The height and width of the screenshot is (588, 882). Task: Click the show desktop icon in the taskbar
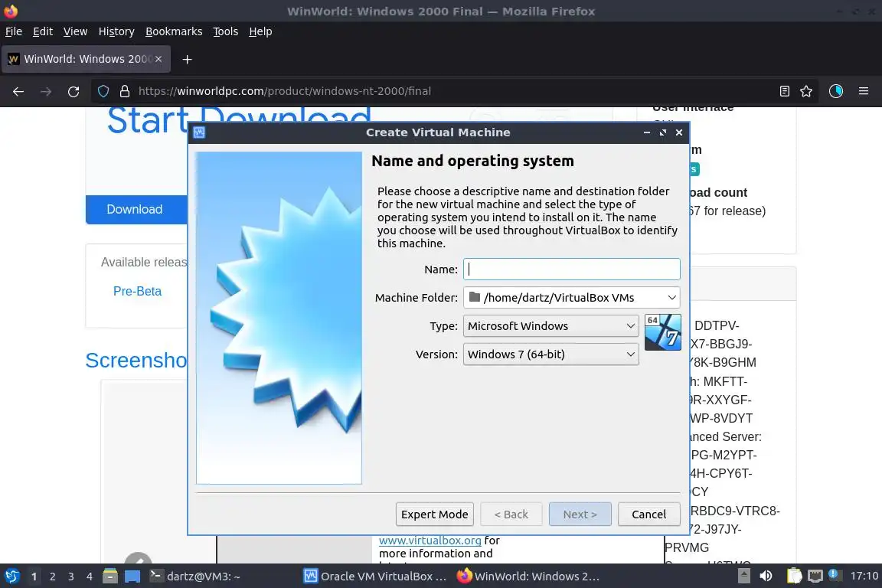coord(132,577)
